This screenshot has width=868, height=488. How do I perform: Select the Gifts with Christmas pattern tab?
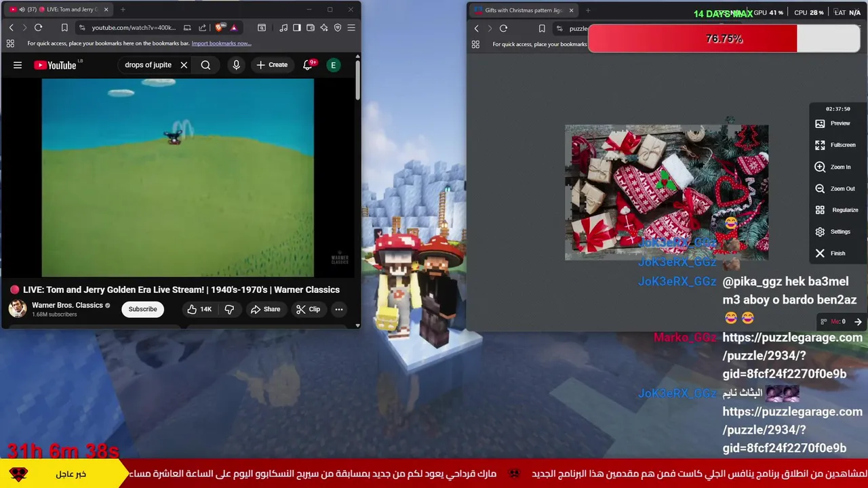coord(523,10)
